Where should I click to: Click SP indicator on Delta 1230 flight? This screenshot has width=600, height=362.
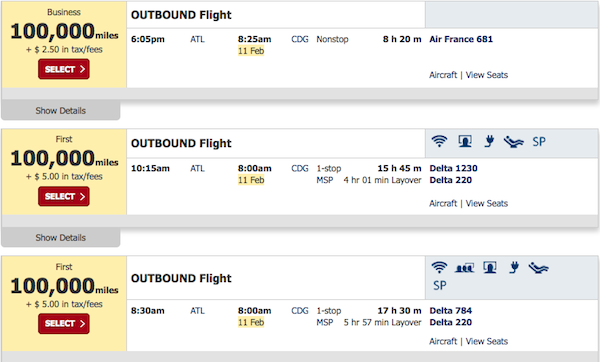(539, 142)
